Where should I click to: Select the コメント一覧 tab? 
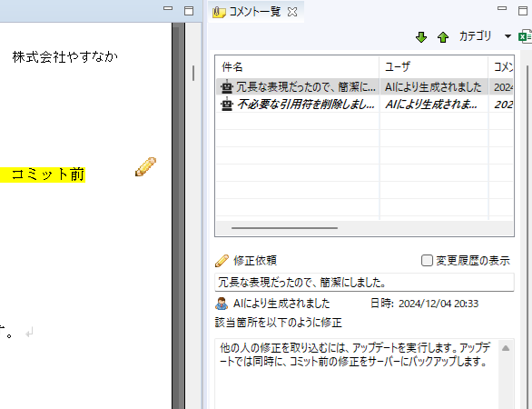pyautogui.click(x=250, y=12)
